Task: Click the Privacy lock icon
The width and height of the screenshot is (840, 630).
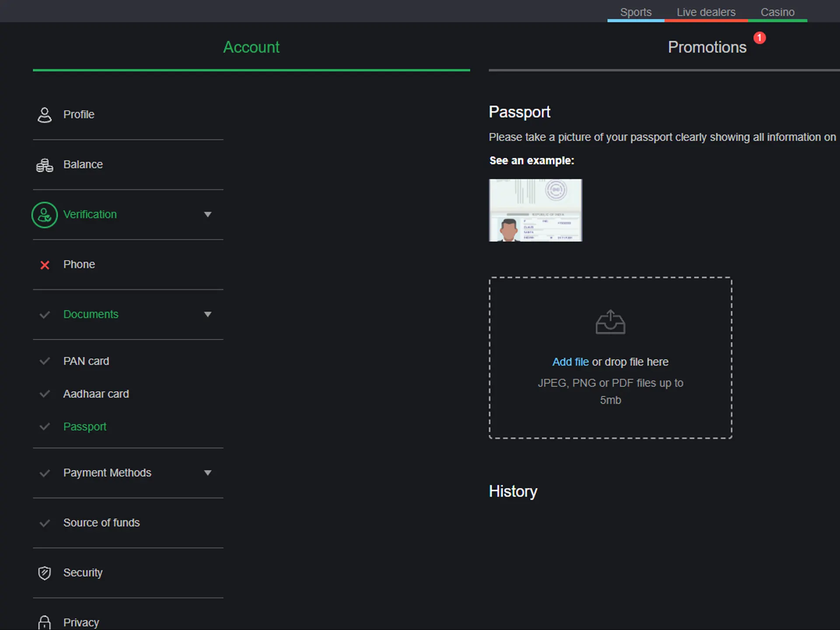Action: [x=44, y=622]
